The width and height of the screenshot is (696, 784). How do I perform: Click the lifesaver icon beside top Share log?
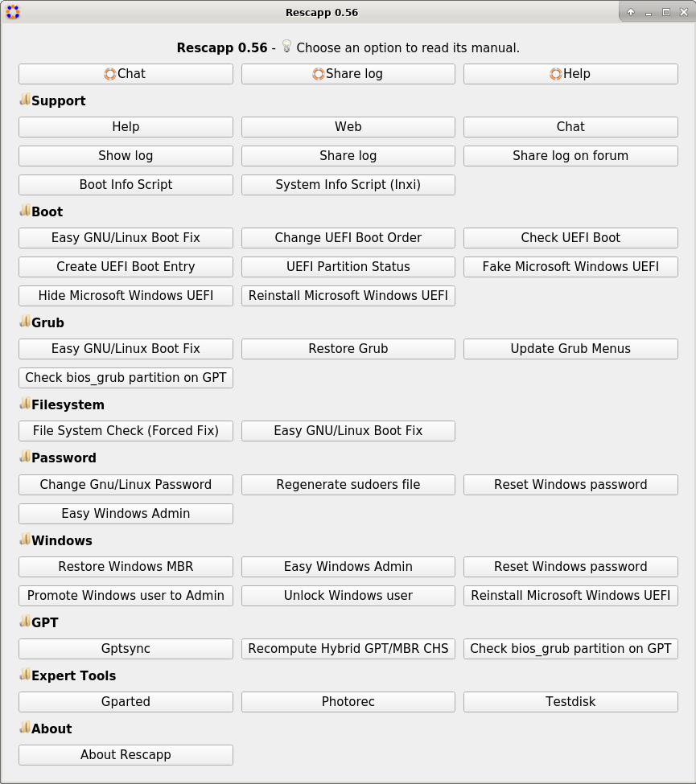(319, 74)
